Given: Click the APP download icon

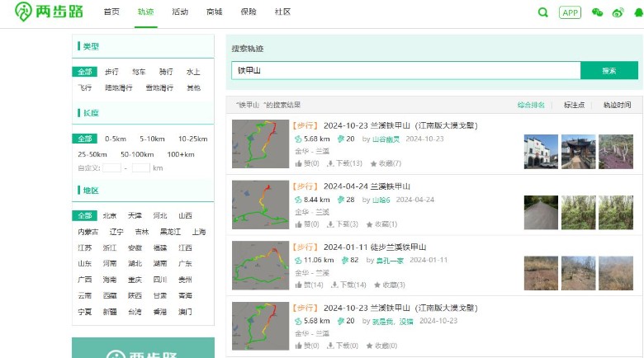Looking at the screenshot, I should (x=570, y=12).
